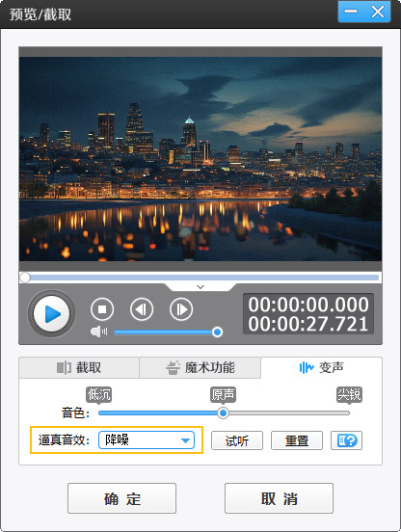Click the 变声 waveform icon
The width and height of the screenshot is (401, 532).
point(307,367)
